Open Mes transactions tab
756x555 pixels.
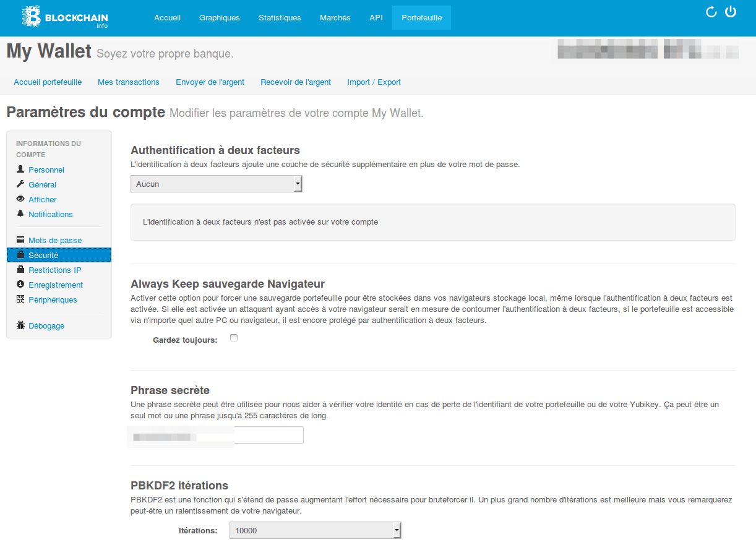pyautogui.click(x=129, y=82)
